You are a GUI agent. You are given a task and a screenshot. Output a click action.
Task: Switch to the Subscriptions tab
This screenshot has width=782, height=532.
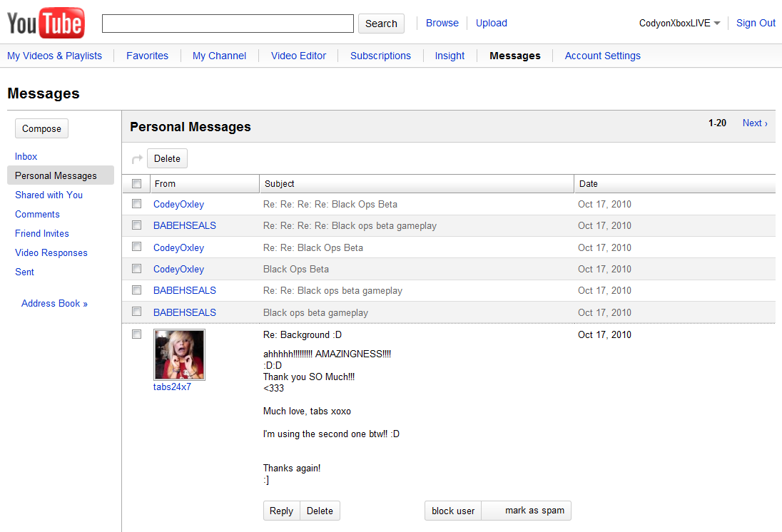380,56
